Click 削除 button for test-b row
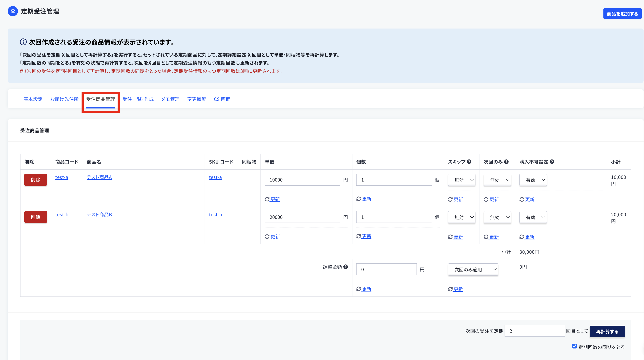644x360 pixels. 35,217
